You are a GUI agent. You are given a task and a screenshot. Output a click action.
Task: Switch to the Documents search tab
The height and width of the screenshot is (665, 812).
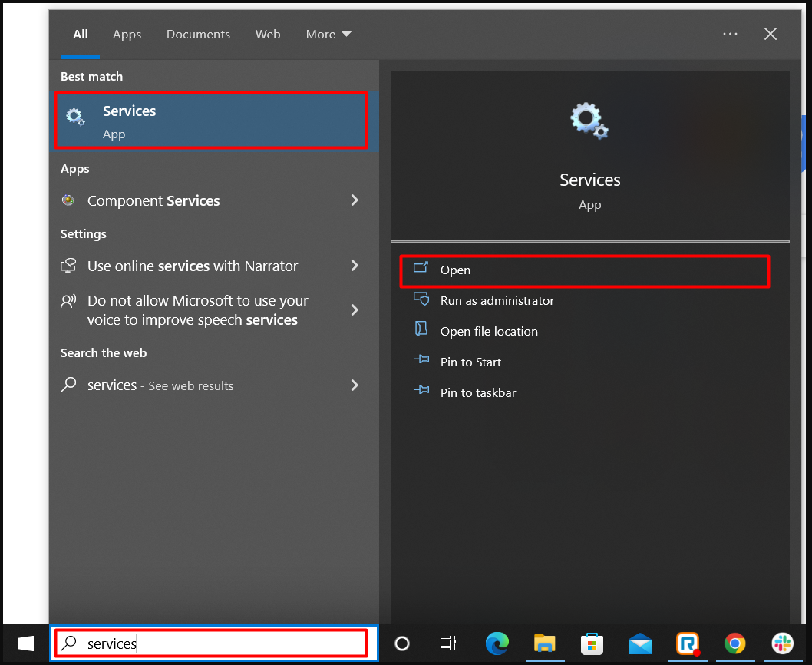(x=198, y=35)
